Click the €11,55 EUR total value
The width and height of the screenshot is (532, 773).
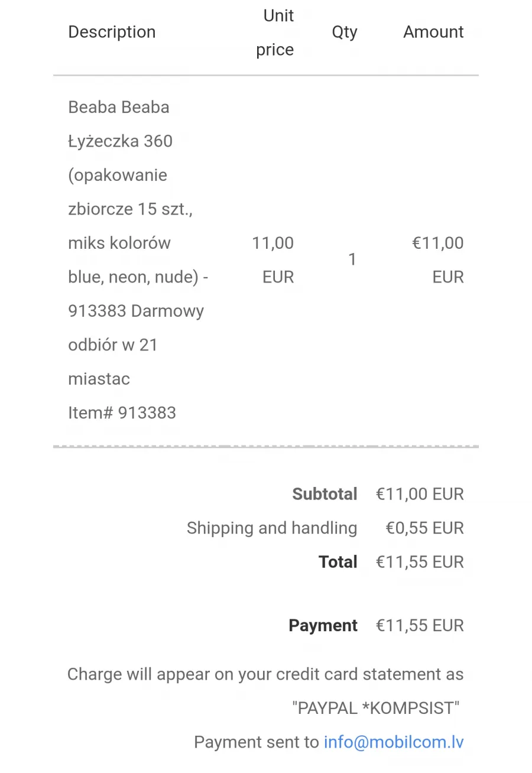(420, 562)
